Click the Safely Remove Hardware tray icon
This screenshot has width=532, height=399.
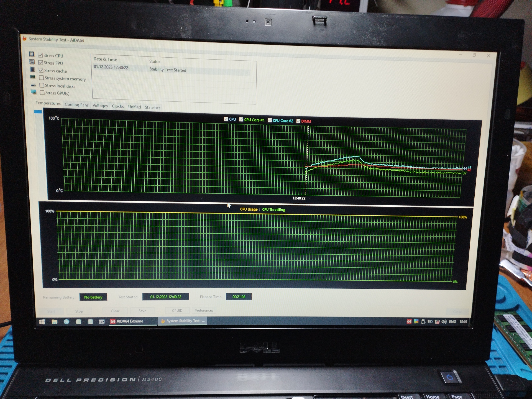423,321
